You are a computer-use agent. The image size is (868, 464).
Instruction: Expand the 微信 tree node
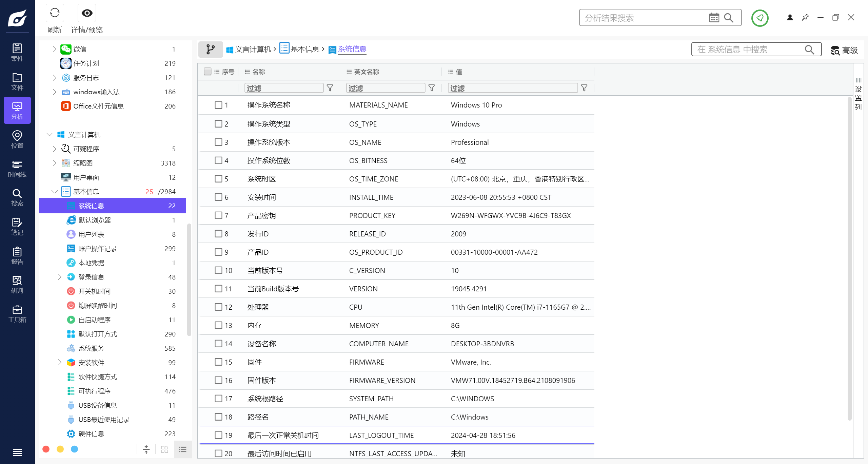click(x=54, y=49)
